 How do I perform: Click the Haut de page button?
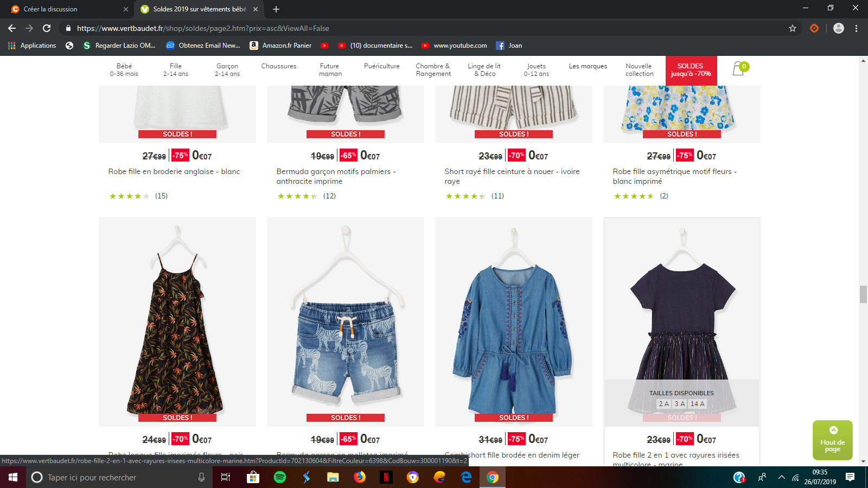coord(832,440)
